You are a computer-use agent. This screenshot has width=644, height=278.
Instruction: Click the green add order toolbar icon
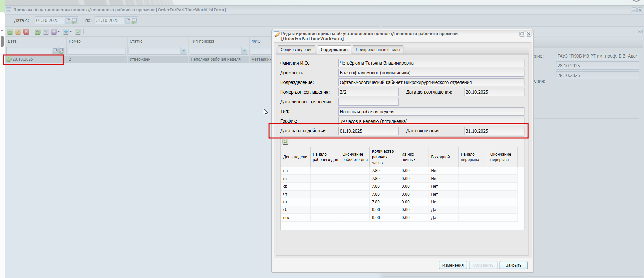point(10,32)
